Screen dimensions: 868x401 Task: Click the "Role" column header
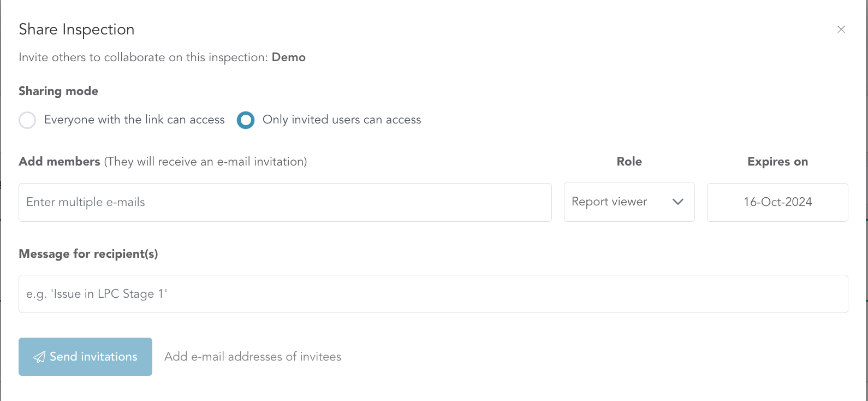coord(629,162)
